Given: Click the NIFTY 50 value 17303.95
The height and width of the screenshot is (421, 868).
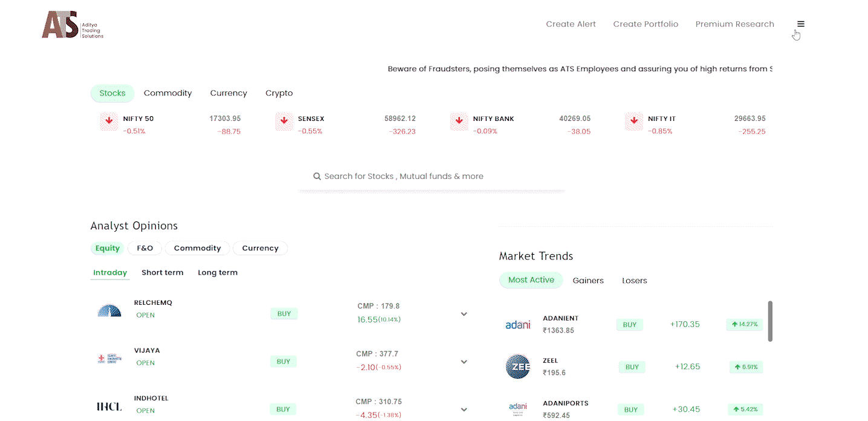Looking at the screenshot, I should click(225, 119).
